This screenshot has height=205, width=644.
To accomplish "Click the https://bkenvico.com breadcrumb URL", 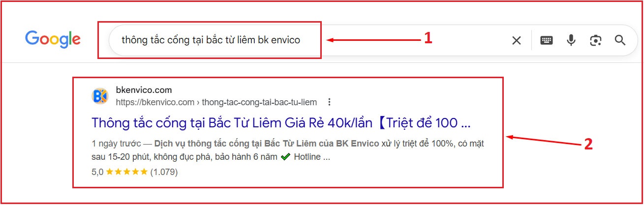I will [x=216, y=102].
